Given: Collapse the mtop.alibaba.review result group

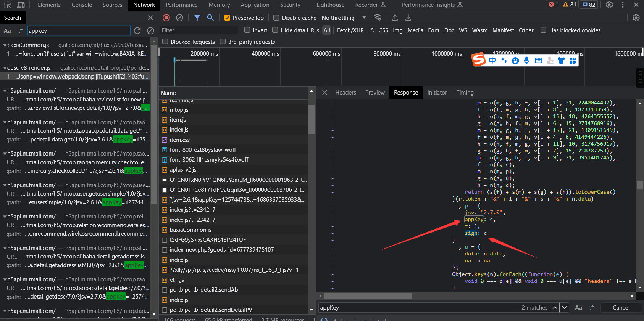Looking at the screenshot, I should coord(5,91).
